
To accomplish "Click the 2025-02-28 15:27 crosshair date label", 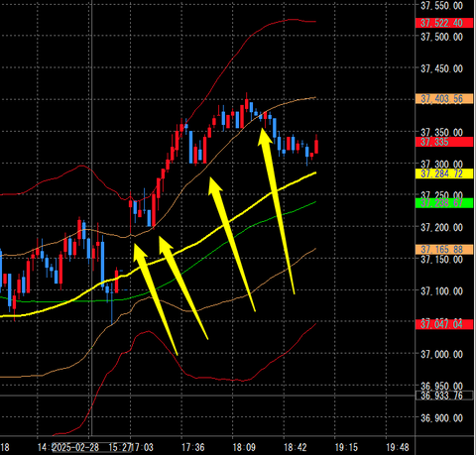I will click(92, 447).
